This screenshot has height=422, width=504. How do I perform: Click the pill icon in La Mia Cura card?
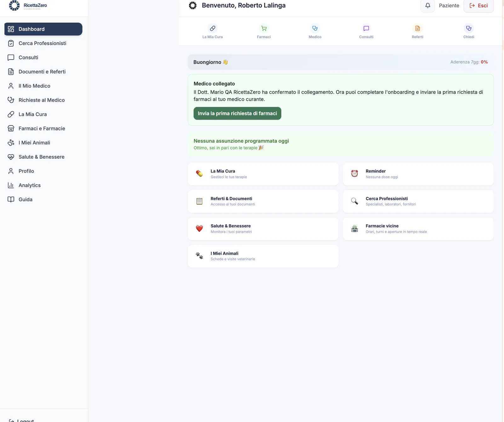[x=199, y=174]
